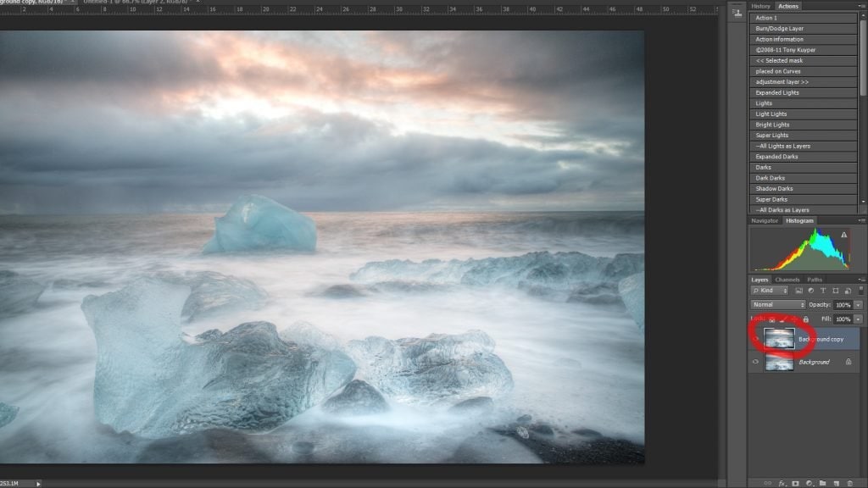Select the Histogram tab
Screen dimensions: 868x488
tap(799, 221)
